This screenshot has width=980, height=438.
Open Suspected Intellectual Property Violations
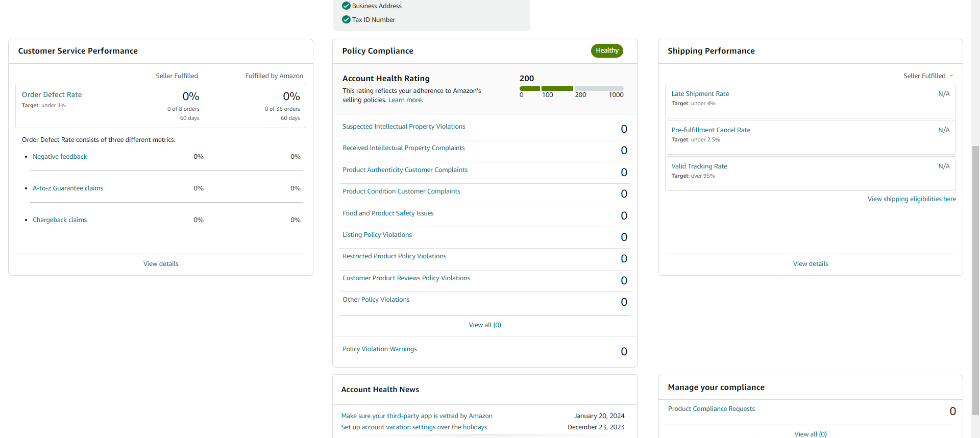click(404, 127)
